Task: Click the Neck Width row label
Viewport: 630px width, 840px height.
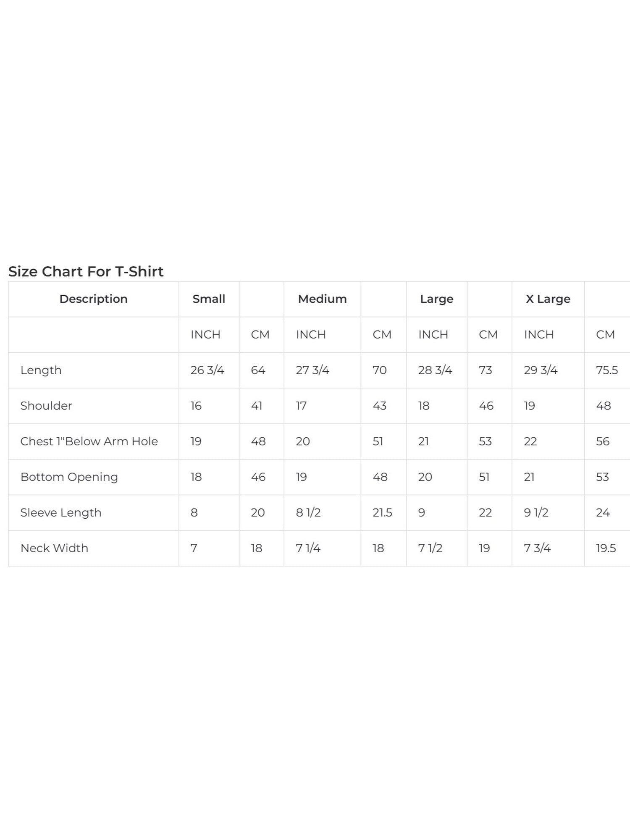Action: [54, 548]
